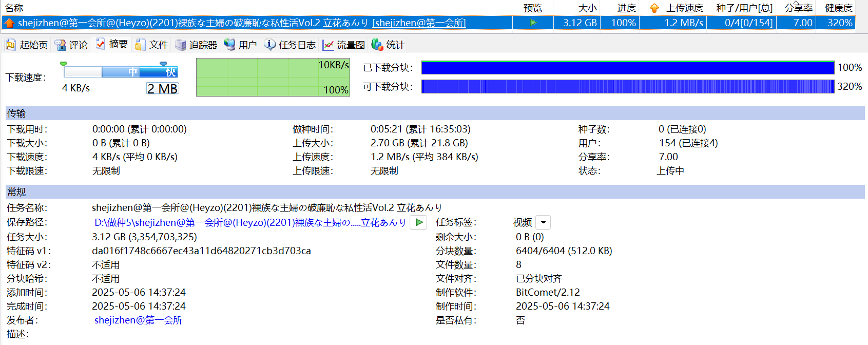Open publisher link shejizhen@第一会所

click(138, 320)
